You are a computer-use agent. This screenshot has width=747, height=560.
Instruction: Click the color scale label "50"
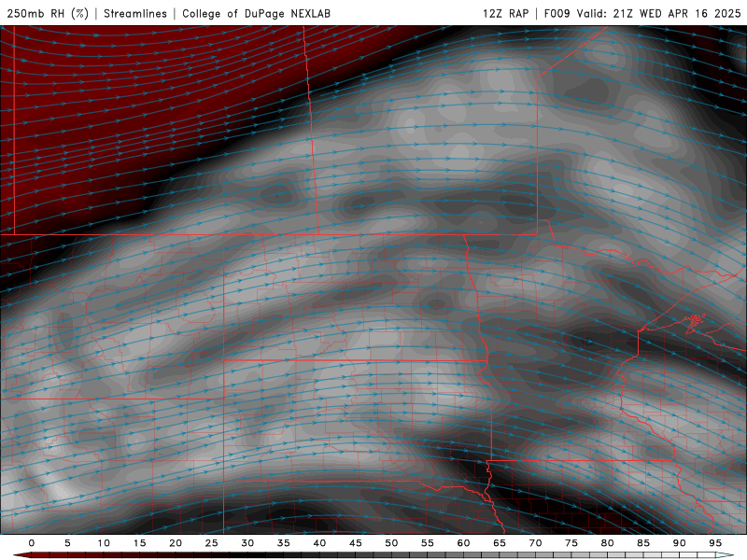(391, 543)
